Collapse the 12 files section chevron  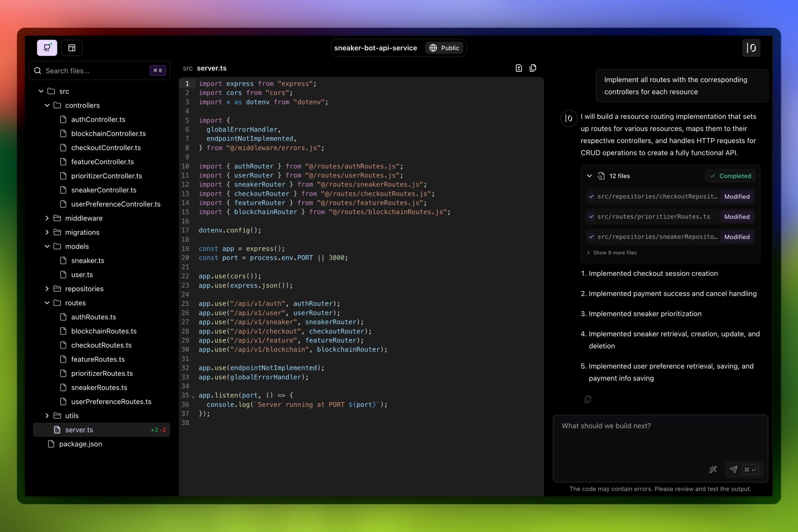pos(589,176)
